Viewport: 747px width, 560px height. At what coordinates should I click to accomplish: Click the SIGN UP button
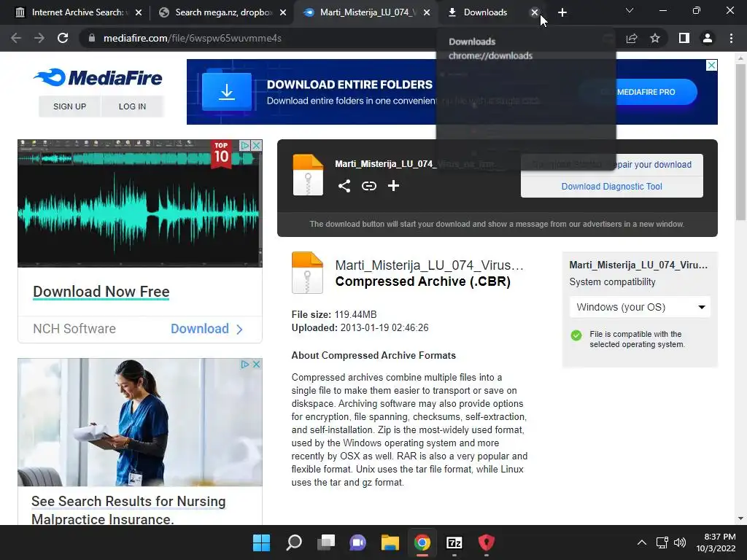(x=69, y=106)
